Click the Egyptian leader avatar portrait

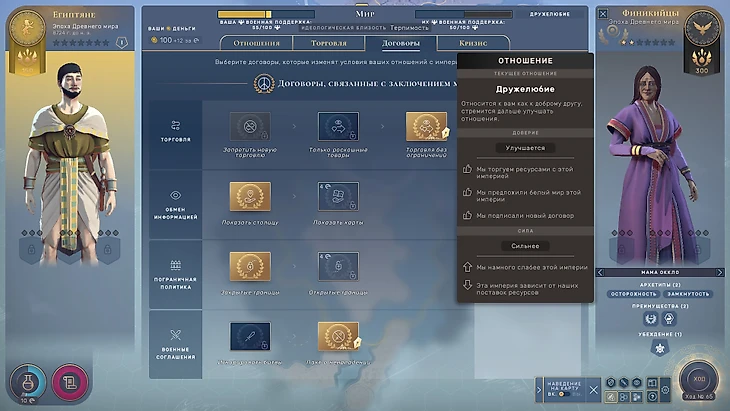coord(70,163)
